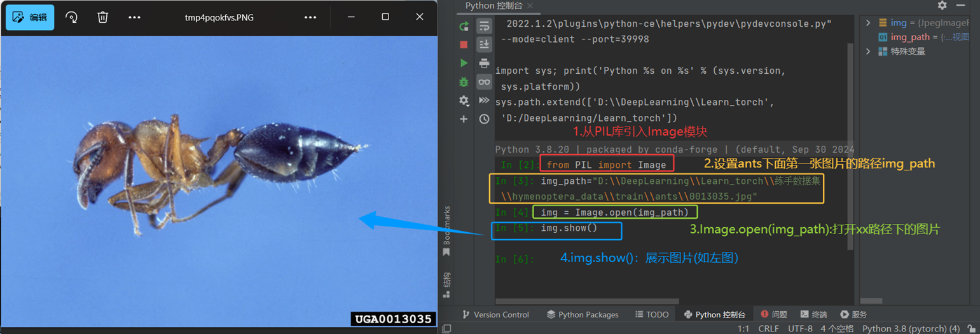Stop the running console process

pyautogui.click(x=464, y=45)
